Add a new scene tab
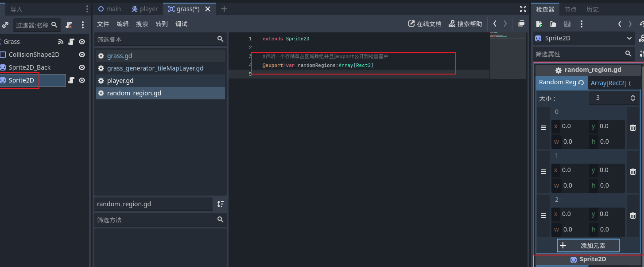Image resolution: width=644 pixels, height=267 pixels. (224, 9)
